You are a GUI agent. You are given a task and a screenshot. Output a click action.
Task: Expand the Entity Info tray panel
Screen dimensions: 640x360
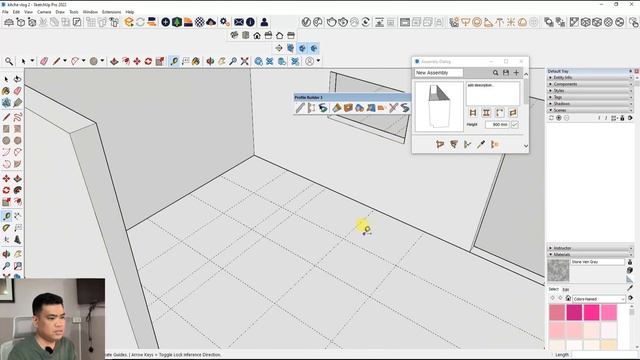[x=591, y=78]
